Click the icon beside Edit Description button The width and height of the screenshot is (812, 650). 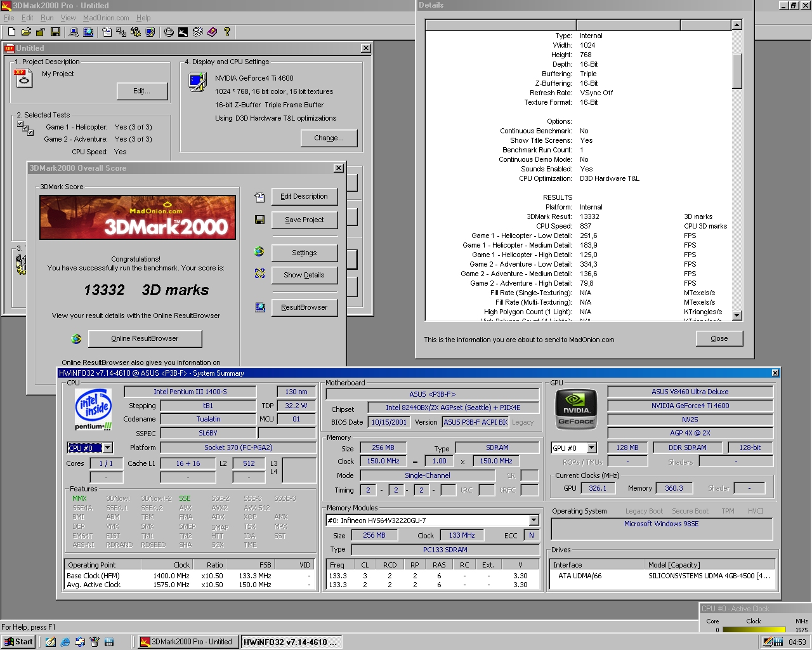(259, 197)
